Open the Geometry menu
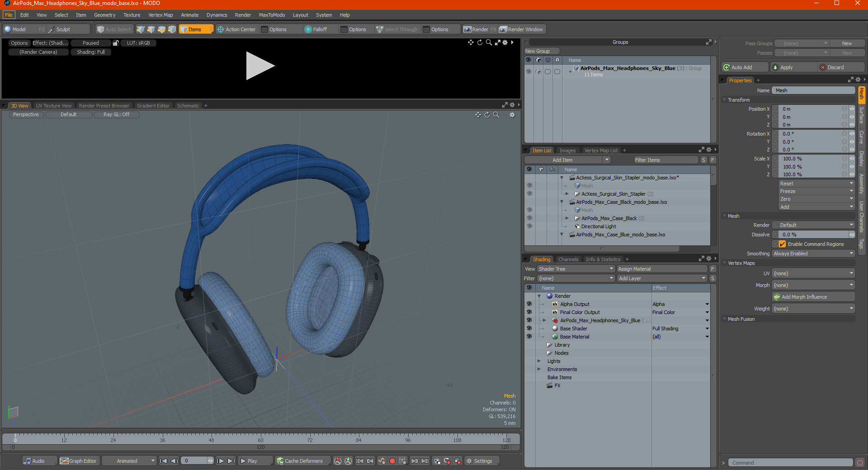 click(x=104, y=15)
